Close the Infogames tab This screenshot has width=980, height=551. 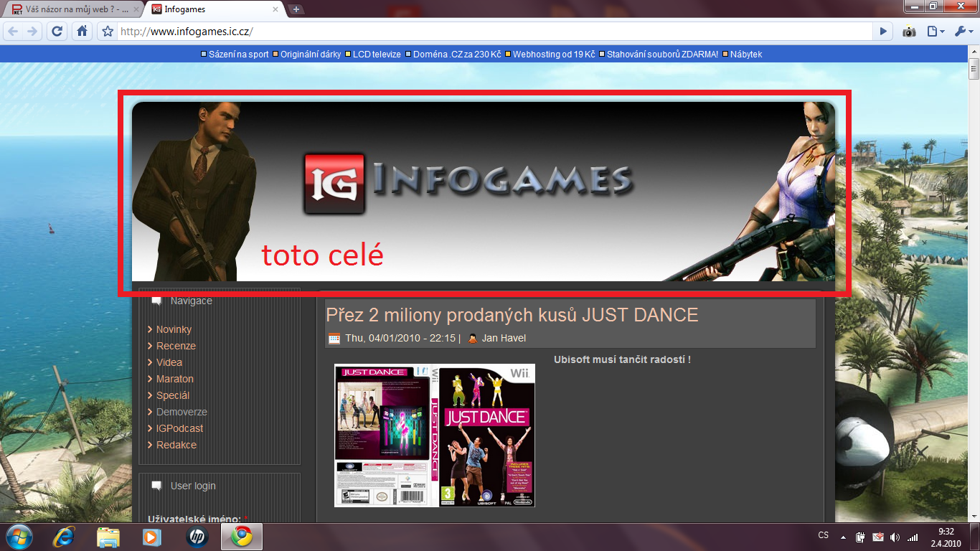coord(276,9)
